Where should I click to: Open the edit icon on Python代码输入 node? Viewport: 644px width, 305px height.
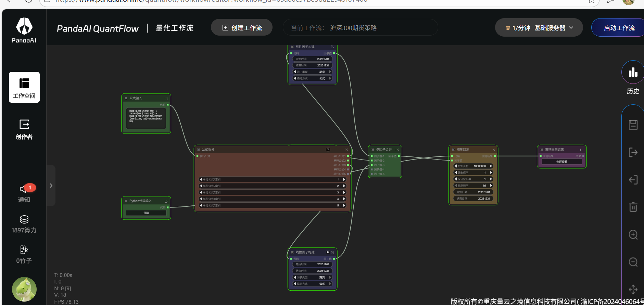(x=166, y=201)
